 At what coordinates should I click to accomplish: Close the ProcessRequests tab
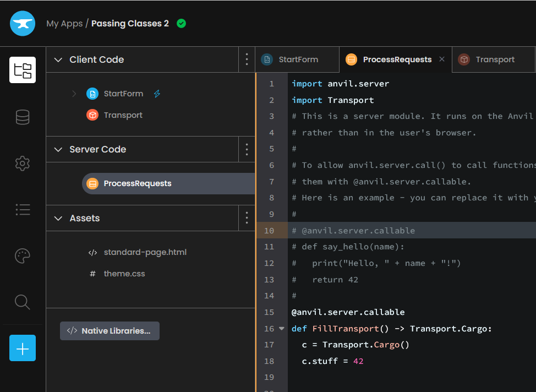tap(442, 59)
